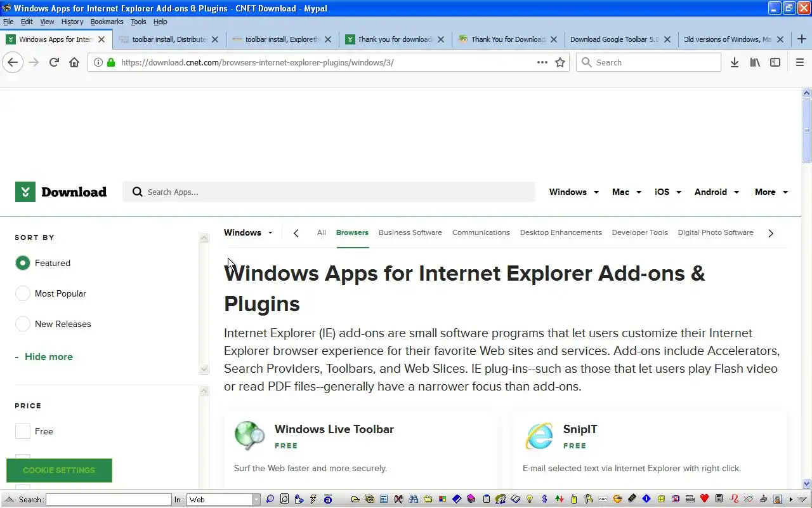Click the red Leo horoscope symbol icon
Image resolution: width=812 pixels, height=508 pixels.
pyautogui.click(x=734, y=499)
